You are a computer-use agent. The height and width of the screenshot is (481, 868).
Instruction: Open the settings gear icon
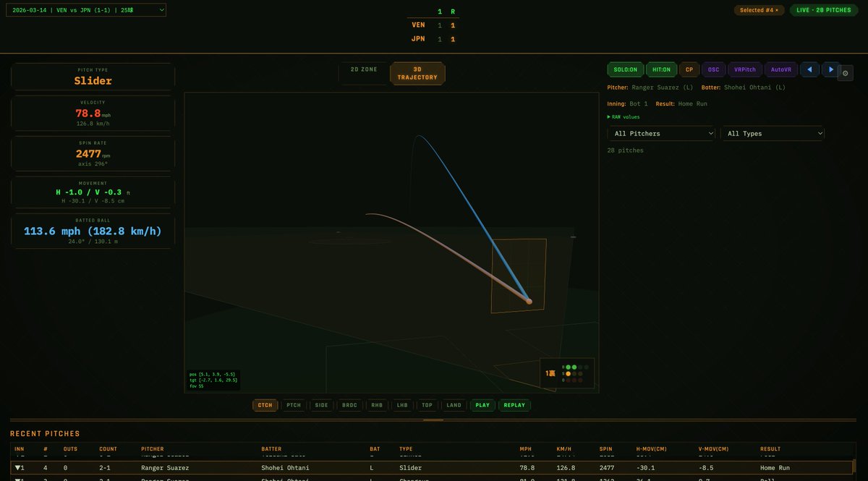click(846, 72)
